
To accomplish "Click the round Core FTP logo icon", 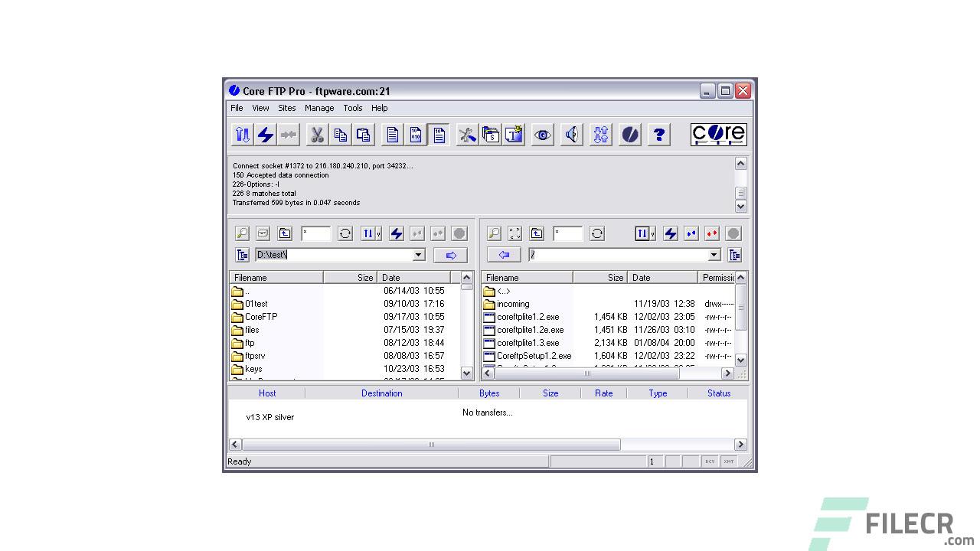I will click(630, 135).
